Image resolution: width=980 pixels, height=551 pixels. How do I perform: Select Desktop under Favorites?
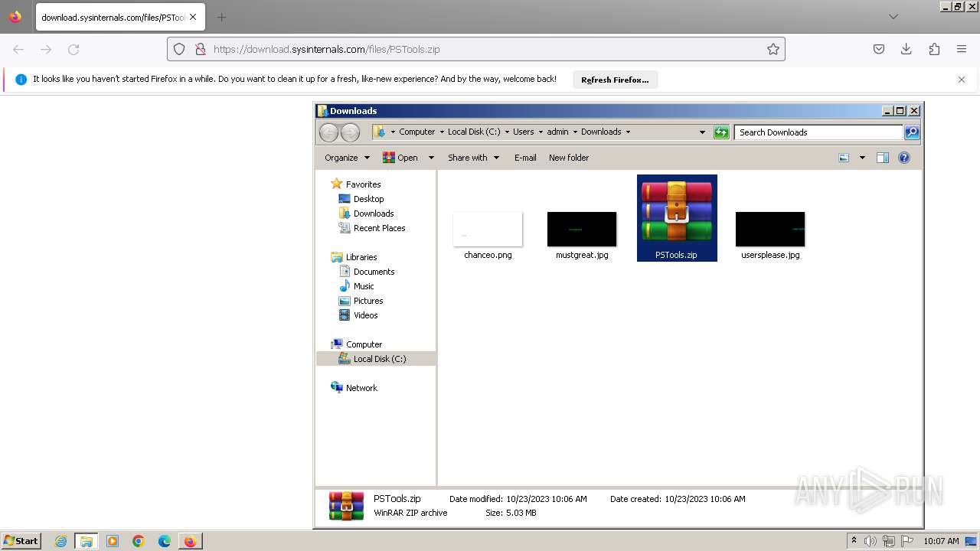(x=368, y=199)
